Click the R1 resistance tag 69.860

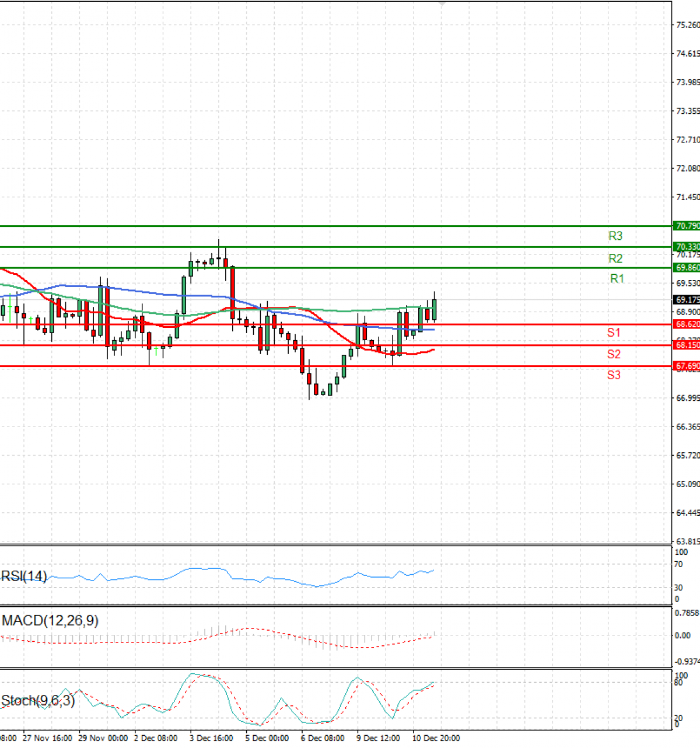coord(685,267)
